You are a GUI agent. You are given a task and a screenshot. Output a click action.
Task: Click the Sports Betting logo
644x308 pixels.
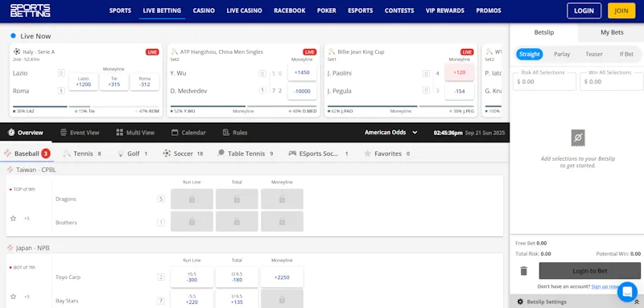click(x=30, y=10)
